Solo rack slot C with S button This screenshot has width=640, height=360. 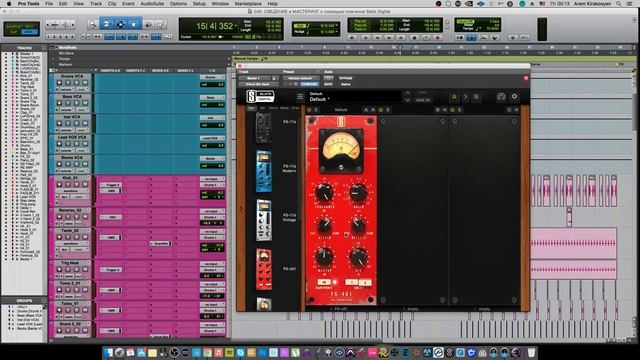460,110
